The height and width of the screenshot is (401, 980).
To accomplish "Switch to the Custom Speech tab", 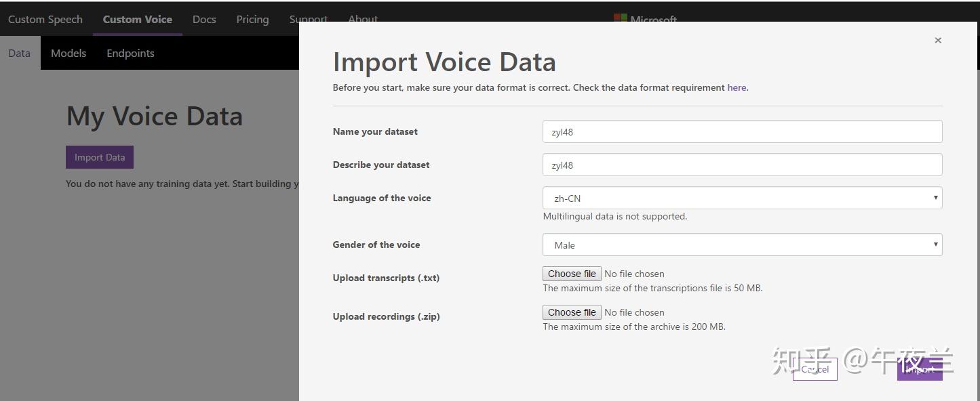I will (x=45, y=19).
